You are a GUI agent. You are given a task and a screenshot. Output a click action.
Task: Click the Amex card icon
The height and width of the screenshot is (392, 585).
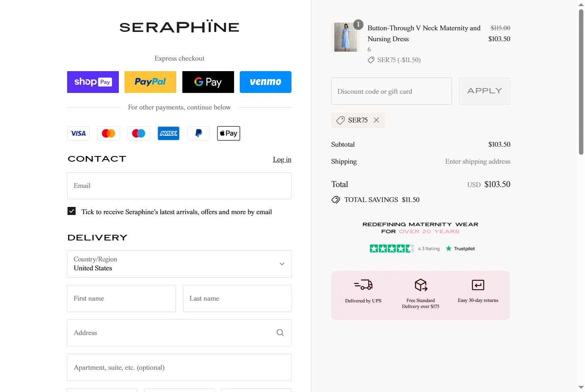click(x=169, y=133)
